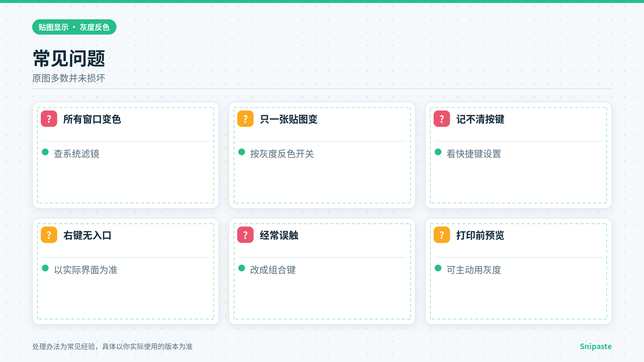This screenshot has height=362, width=644.
Task: Click the answer text 看快捷键设置
Action: click(x=474, y=154)
